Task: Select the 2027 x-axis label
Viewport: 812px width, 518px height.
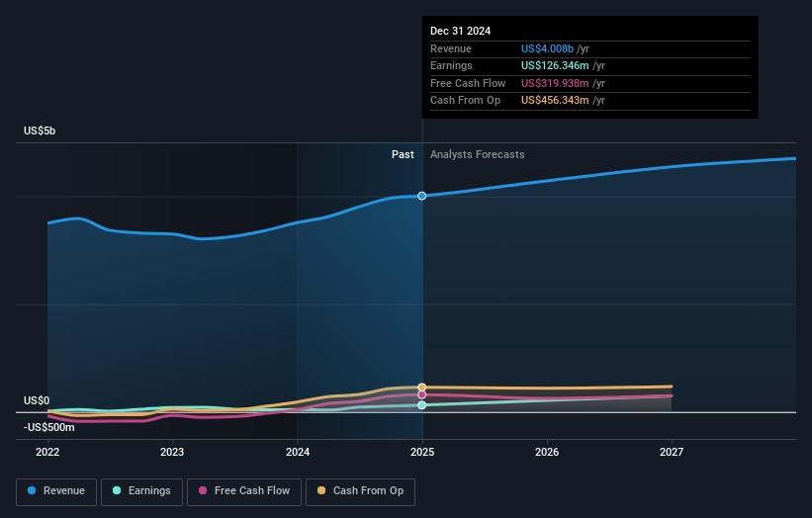Action: click(672, 452)
